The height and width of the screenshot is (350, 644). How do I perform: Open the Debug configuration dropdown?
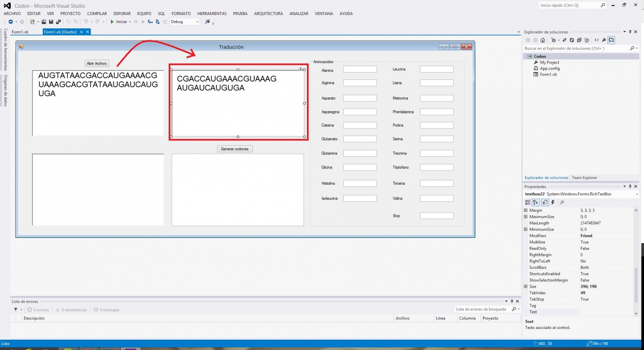(x=197, y=22)
